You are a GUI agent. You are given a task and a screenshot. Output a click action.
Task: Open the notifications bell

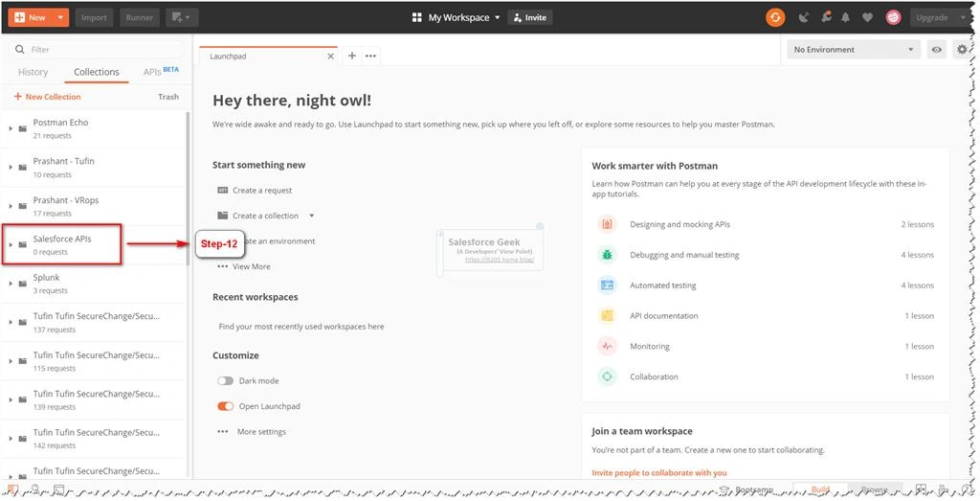click(x=846, y=17)
